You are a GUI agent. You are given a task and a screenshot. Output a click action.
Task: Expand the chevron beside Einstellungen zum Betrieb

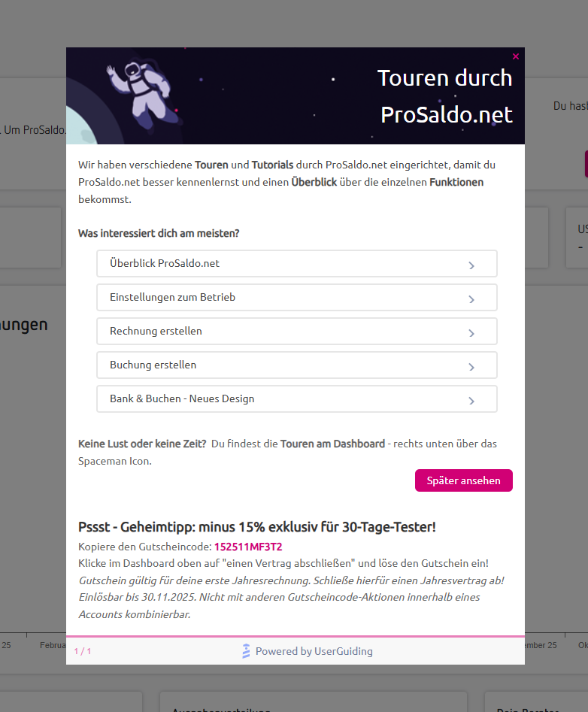(x=471, y=299)
